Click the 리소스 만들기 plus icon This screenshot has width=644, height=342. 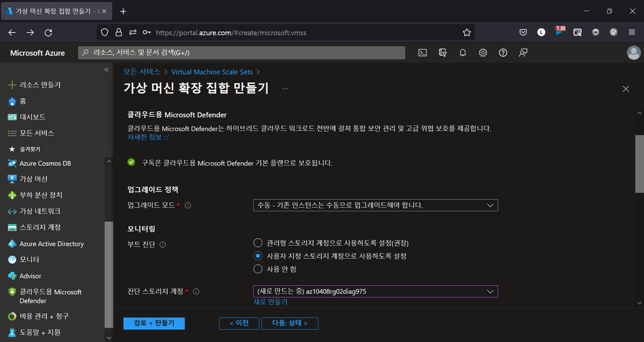tap(12, 85)
